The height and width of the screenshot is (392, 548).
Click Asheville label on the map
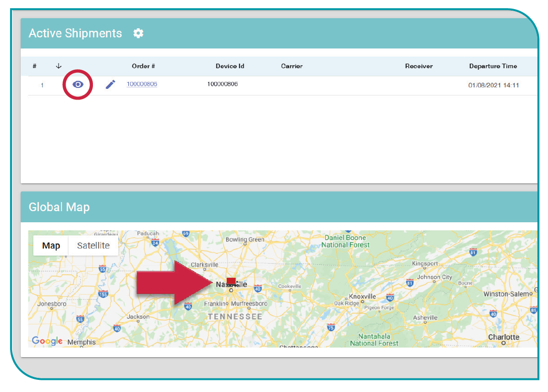coord(425,318)
